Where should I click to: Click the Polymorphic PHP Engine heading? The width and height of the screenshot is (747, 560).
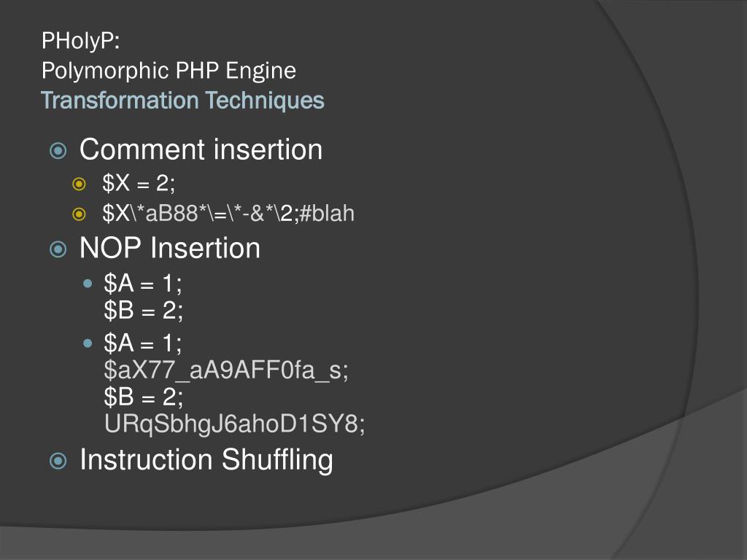click(x=169, y=71)
